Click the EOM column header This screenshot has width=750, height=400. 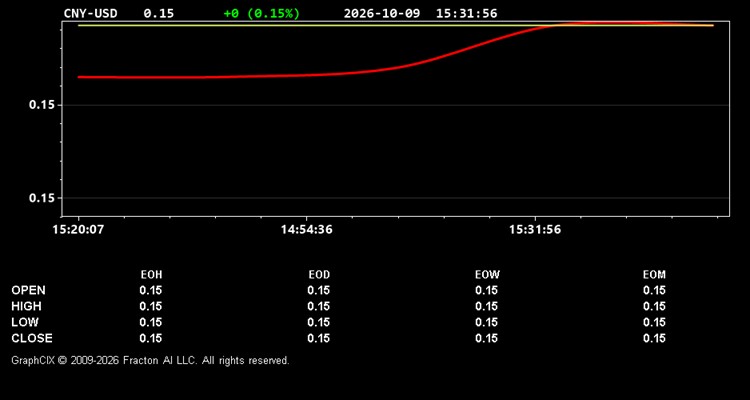(x=654, y=275)
